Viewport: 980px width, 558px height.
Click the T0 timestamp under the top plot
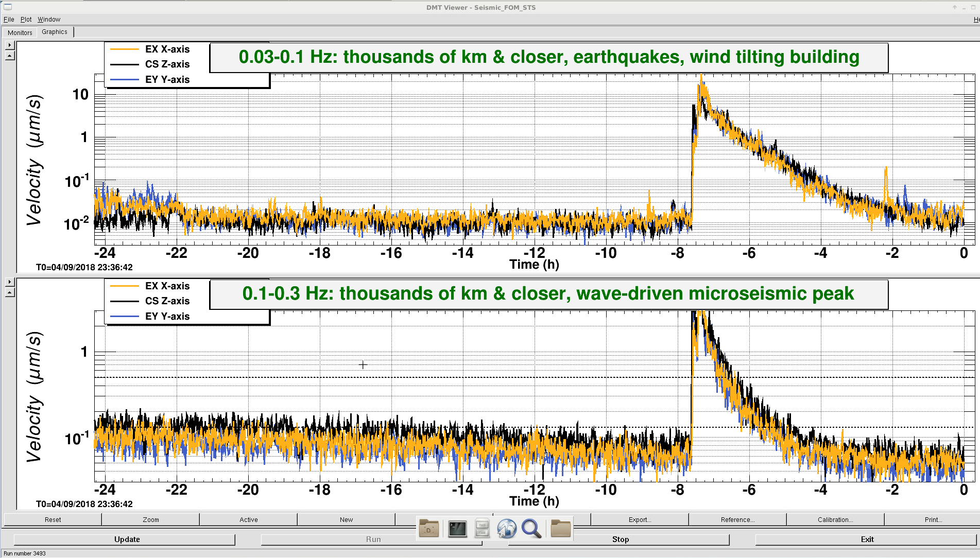click(x=84, y=267)
